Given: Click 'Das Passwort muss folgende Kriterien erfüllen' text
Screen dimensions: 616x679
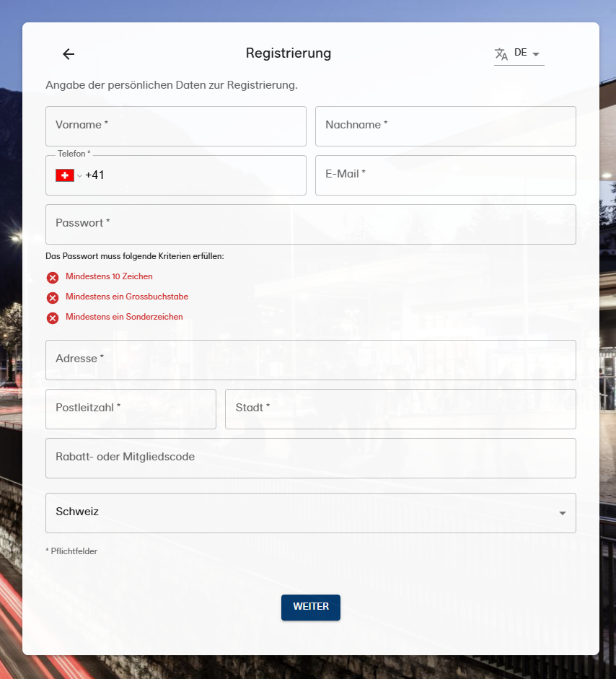Looking at the screenshot, I should [135, 256].
